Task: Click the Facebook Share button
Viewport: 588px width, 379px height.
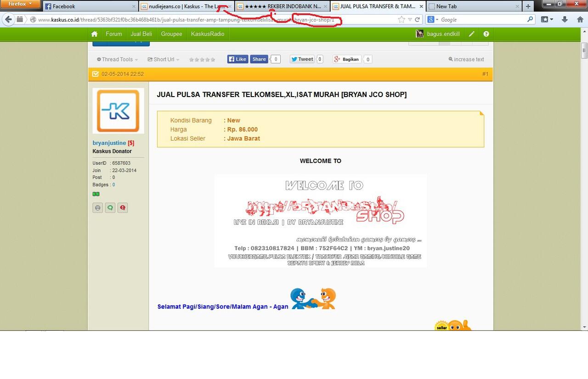Action: [259, 59]
